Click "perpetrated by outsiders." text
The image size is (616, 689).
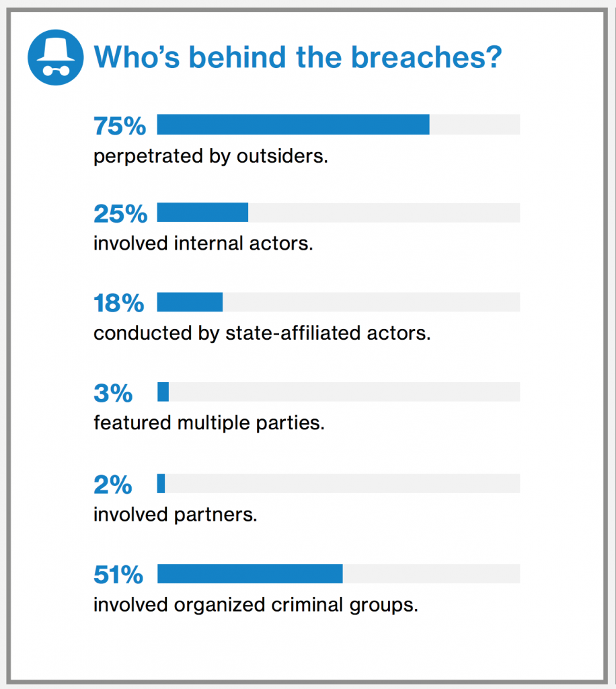click(210, 156)
